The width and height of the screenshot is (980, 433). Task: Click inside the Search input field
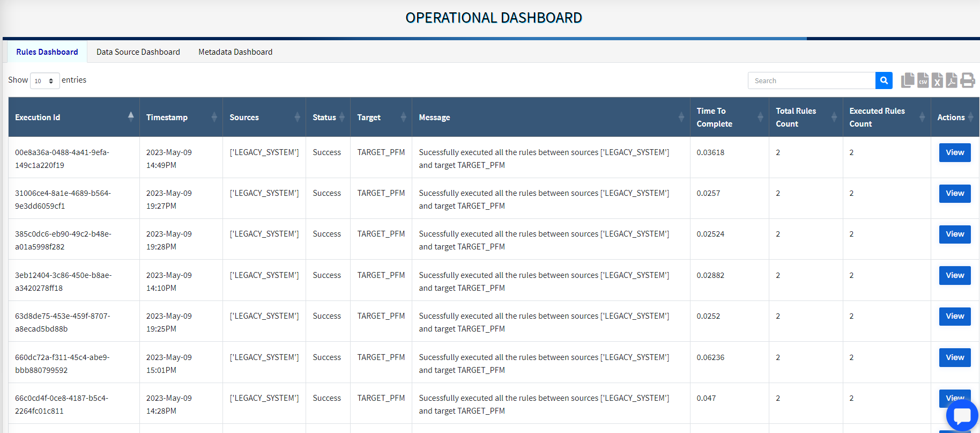click(x=811, y=80)
